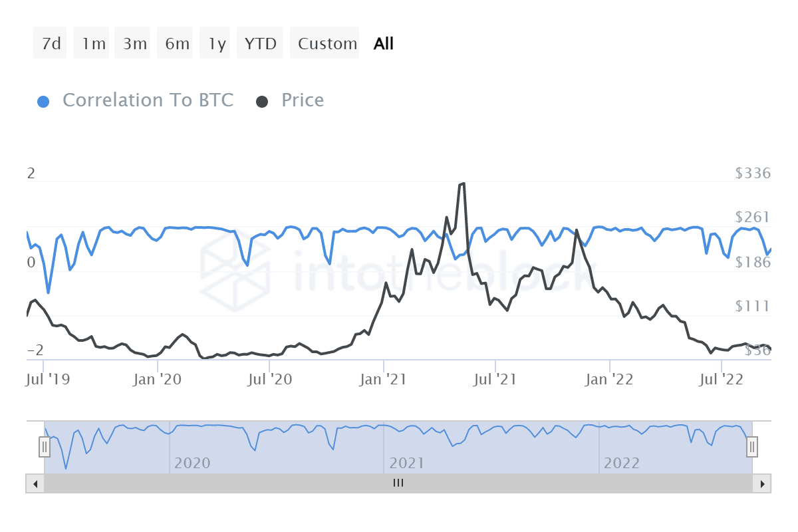The image size is (798, 532).
Task: Click the left navigator range handle
Action: click(x=45, y=447)
